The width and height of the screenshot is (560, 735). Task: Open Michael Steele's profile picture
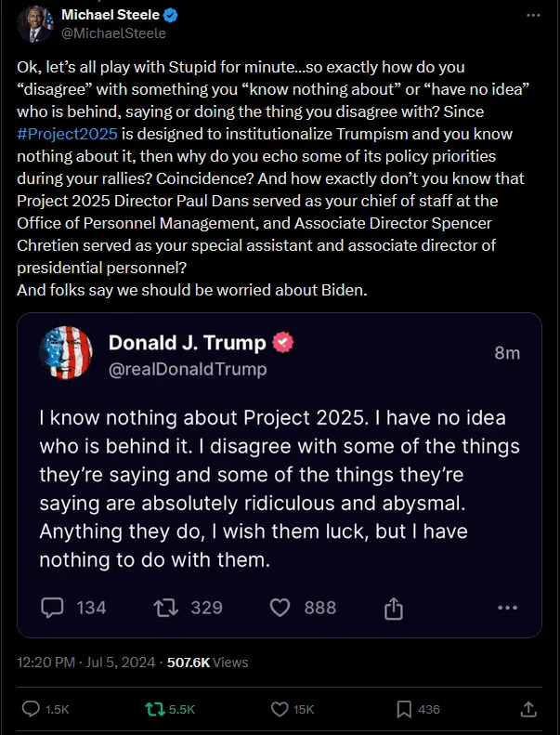34,24
